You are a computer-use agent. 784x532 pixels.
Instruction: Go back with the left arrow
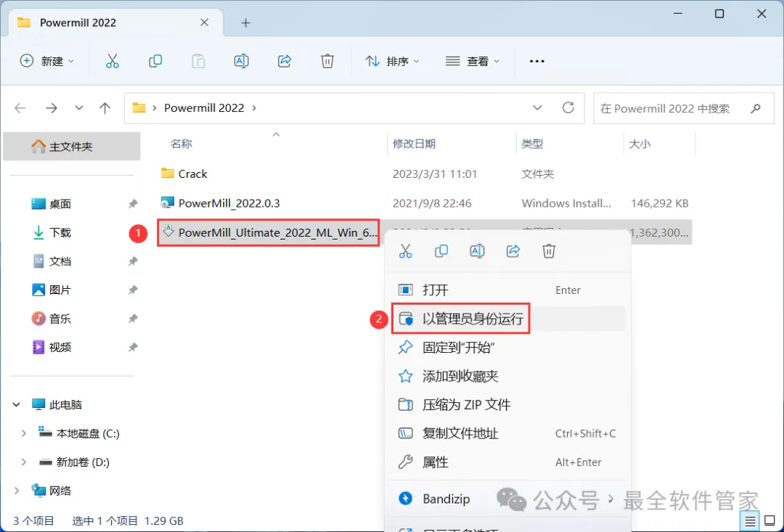coord(20,108)
